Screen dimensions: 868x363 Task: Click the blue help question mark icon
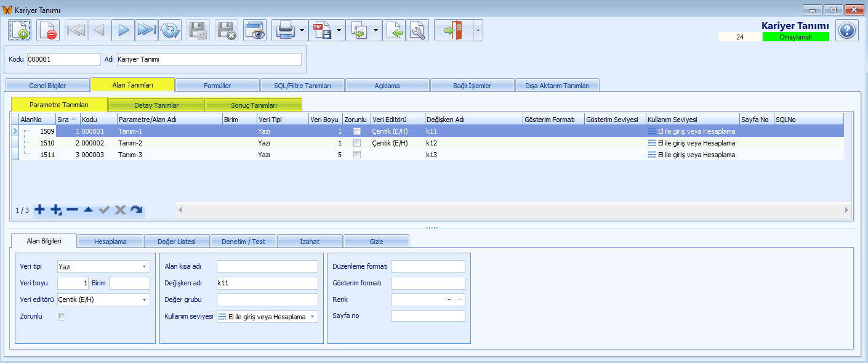point(848,30)
